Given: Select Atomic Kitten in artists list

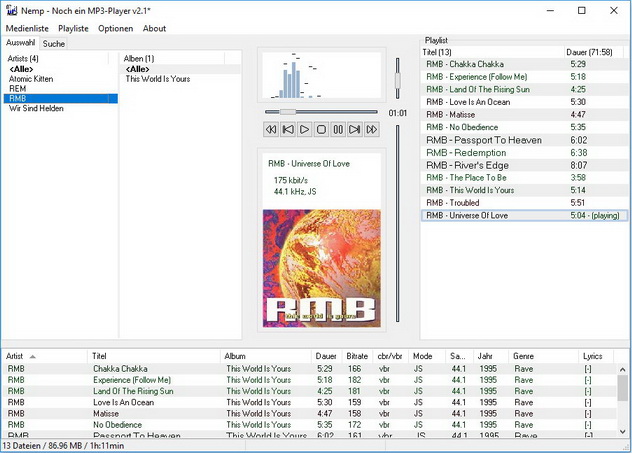Looking at the screenshot, I should coord(31,79).
